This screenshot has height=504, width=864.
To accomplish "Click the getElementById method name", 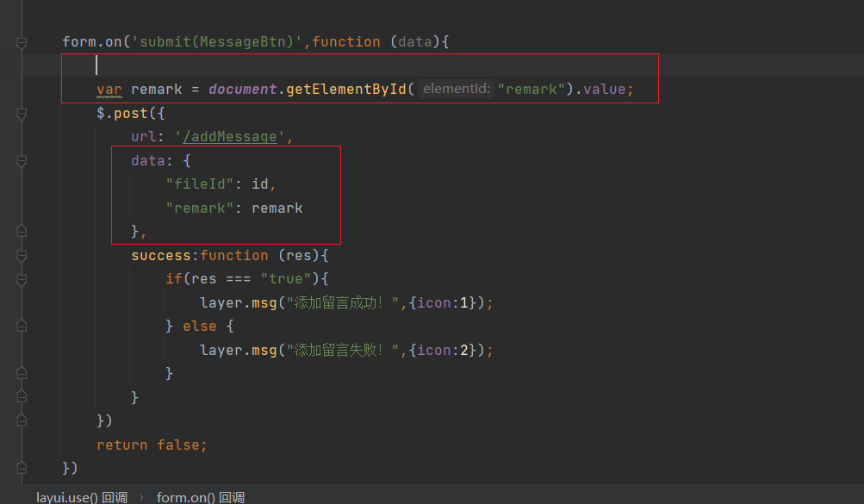I will (x=346, y=90).
